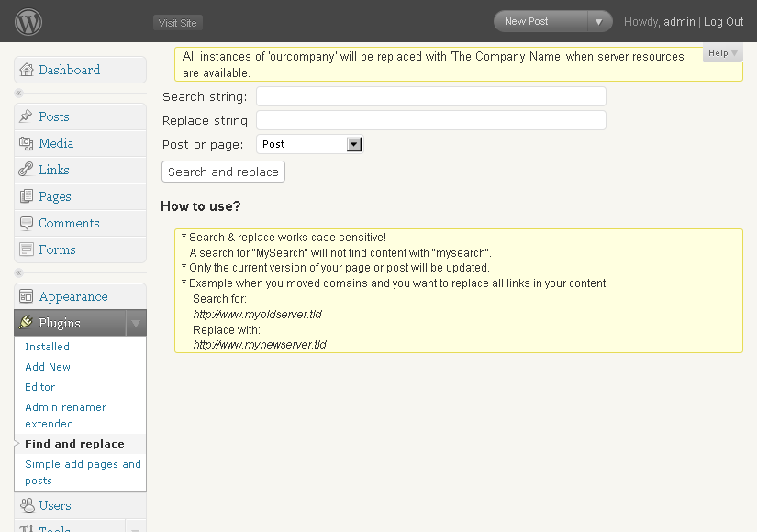
Task: Click the Media camera icon
Action: [x=26, y=143]
